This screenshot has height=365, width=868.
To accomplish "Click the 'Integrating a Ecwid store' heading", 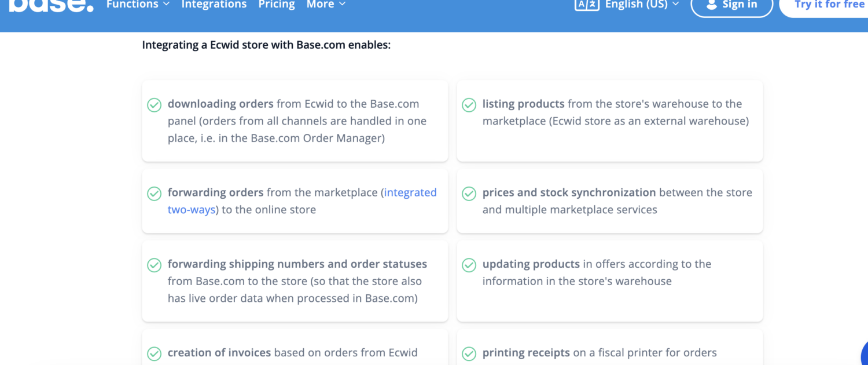I will point(267,45).
